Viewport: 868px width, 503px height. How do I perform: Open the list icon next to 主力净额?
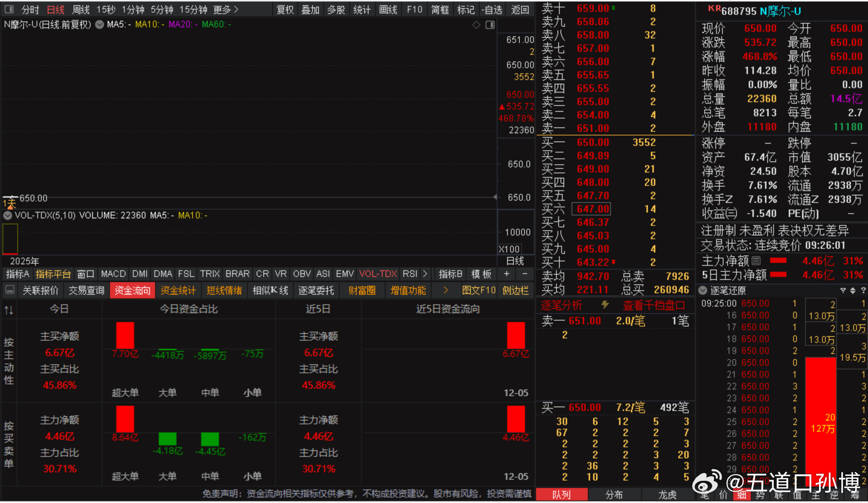[x=756, y=260]
